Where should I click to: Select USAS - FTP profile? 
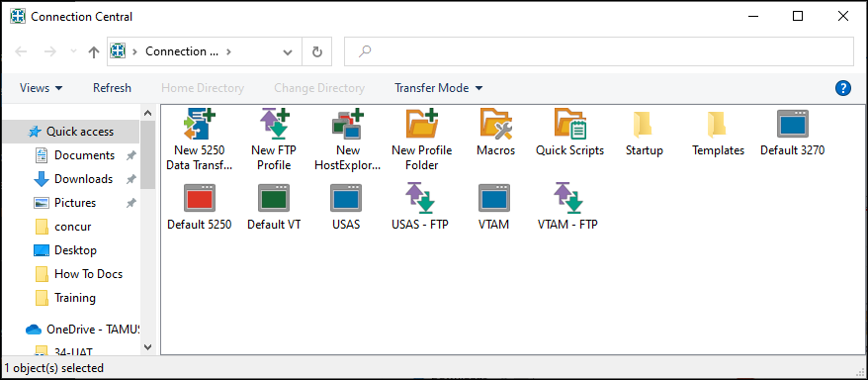tap(420, 198)
